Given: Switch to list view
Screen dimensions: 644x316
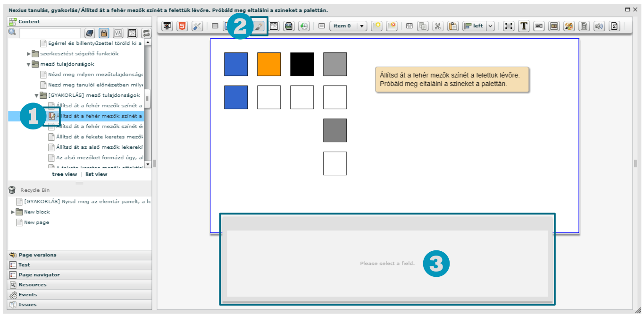Looking at the screenshot, I should pos(96,174).
